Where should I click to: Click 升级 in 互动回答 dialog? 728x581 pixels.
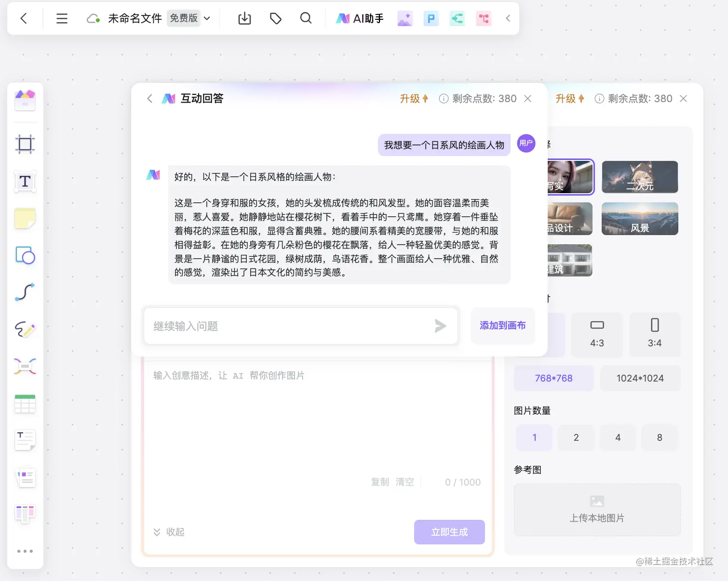click(414, 99)
